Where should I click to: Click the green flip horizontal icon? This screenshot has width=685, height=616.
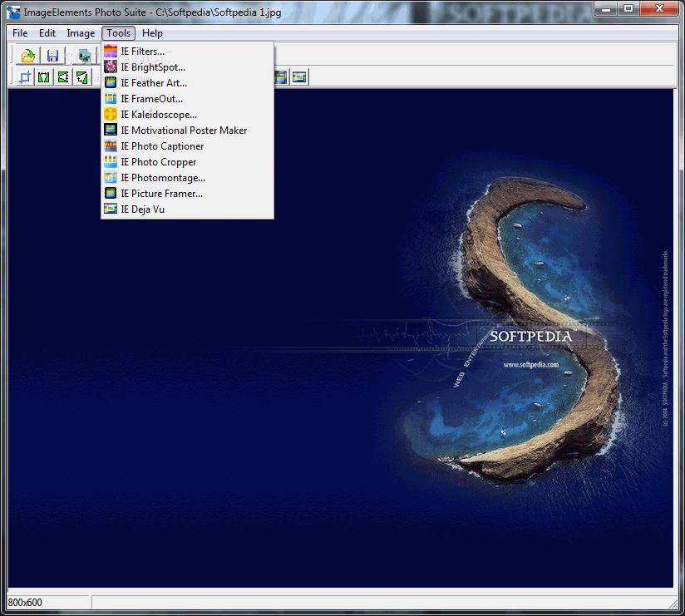tap(44, 78)
